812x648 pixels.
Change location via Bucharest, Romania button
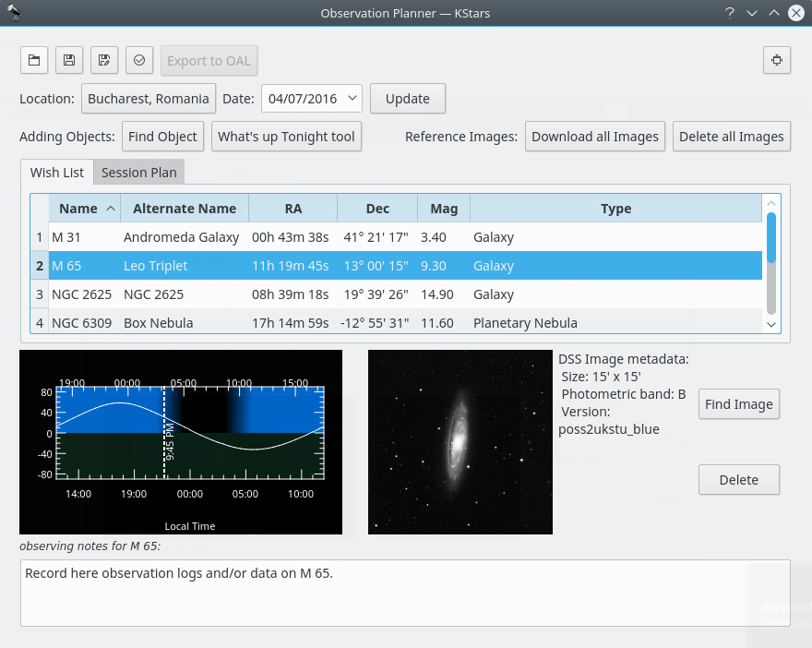click(149, 99)
